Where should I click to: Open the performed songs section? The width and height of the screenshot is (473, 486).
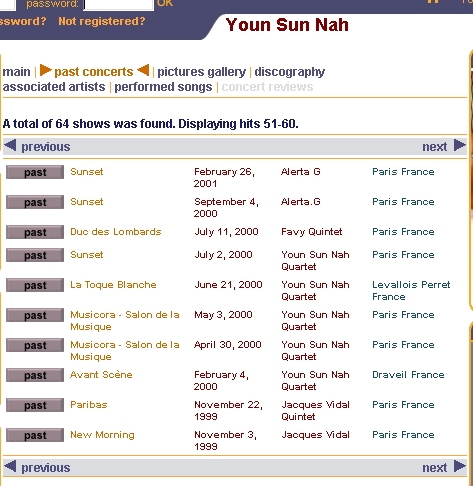coord(163,87)
